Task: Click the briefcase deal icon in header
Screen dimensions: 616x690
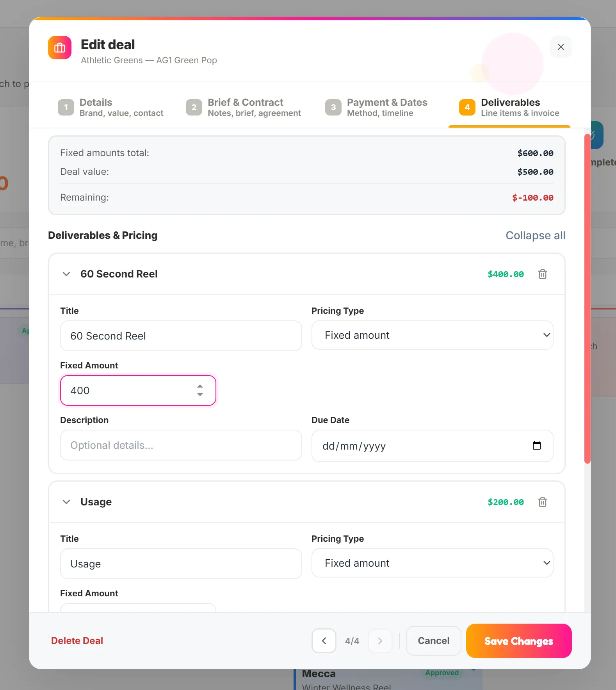Action: coord(60,48)
